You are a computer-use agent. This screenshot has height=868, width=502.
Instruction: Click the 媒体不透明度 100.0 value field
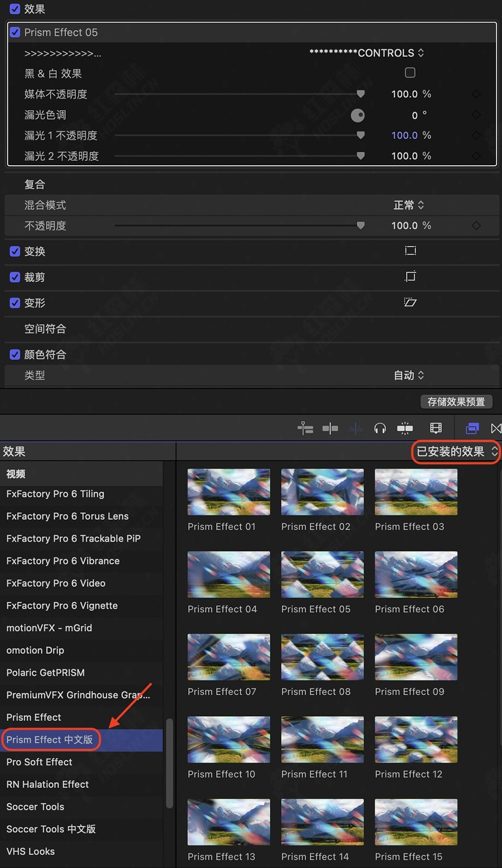click(x=404, y=94)
